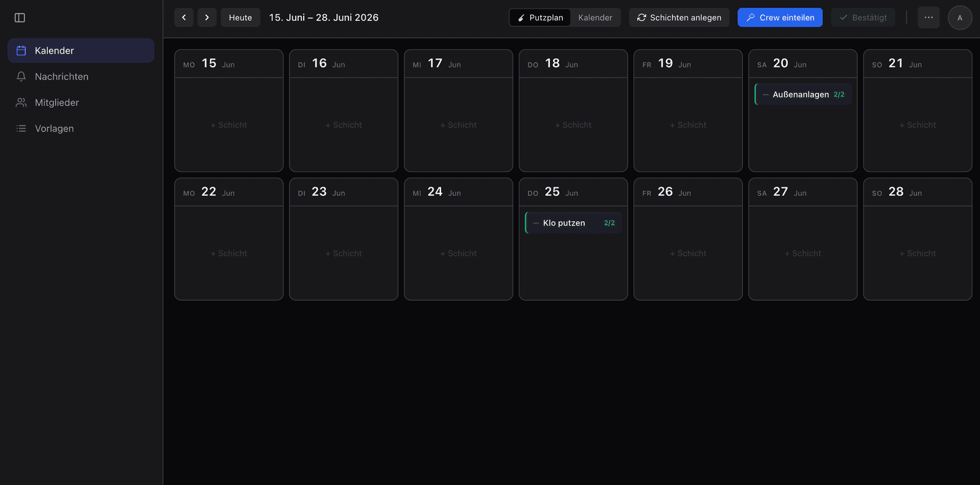The width and height of the screenshot is (980, 485).
Task: Add a shift on Sunday 28 June
Action: (918, 254)
